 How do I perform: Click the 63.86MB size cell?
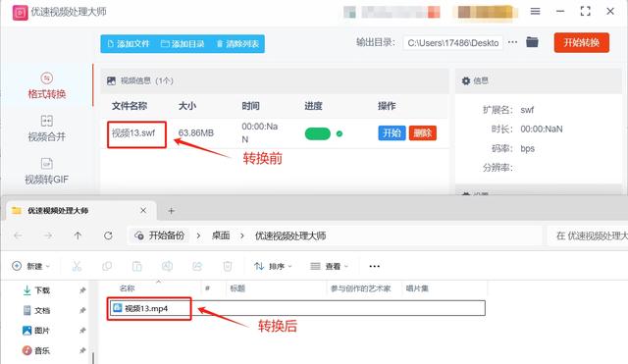click(196, 133)
